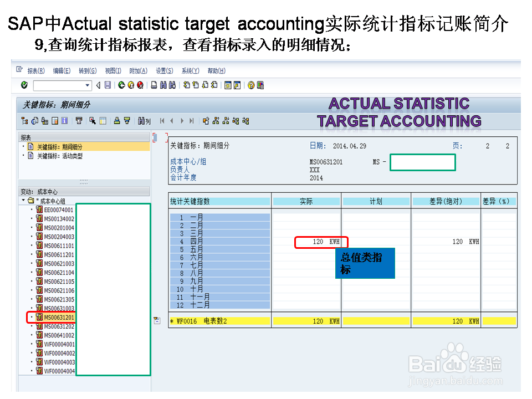
Task: Click the 差异(绝对) column header
Action: point(446,202)
